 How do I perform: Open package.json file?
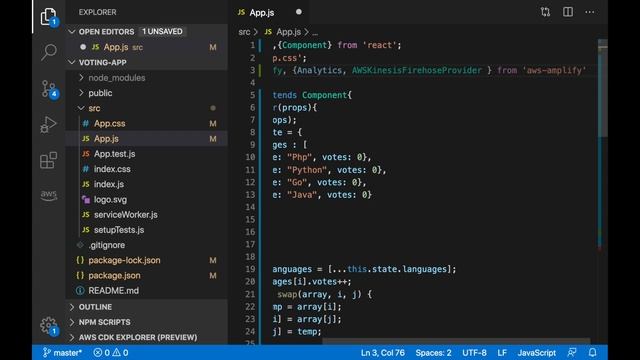point(146,276)
